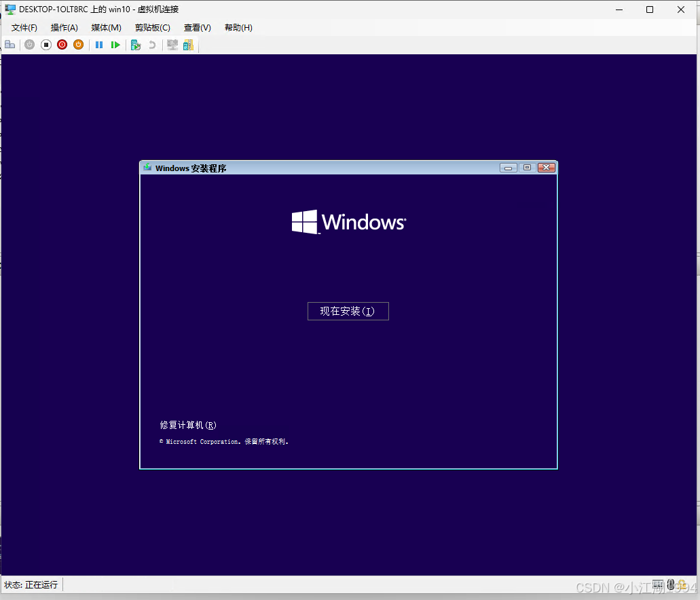The width and height of the screenshot is (700, 600).
Task: Maximize the virtual machine connection window
Action: 650,10
